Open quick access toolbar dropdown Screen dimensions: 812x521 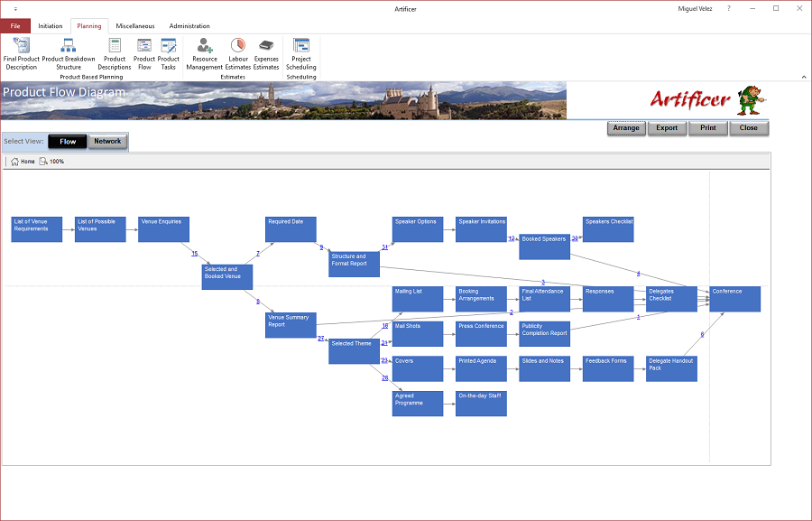coord(15,9)
